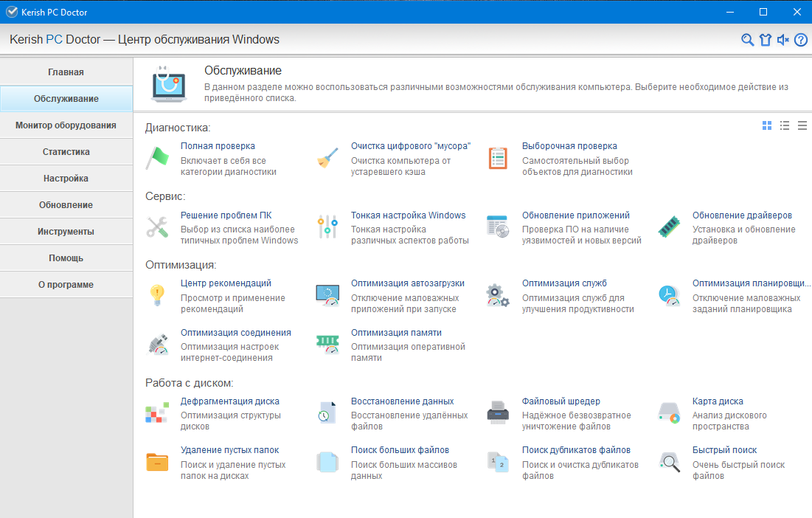
Task: Open Дефрагментация диска link
Action: (230, 401)
